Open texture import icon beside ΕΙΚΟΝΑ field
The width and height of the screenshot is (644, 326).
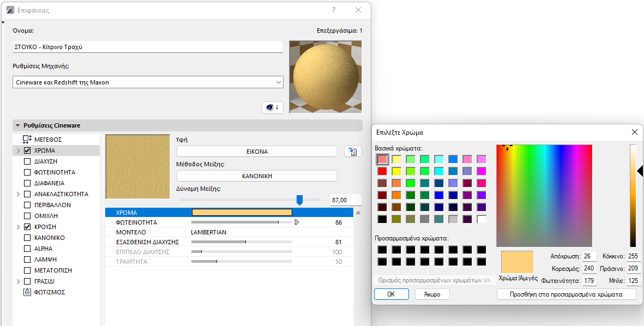click(x=353, y=151)
